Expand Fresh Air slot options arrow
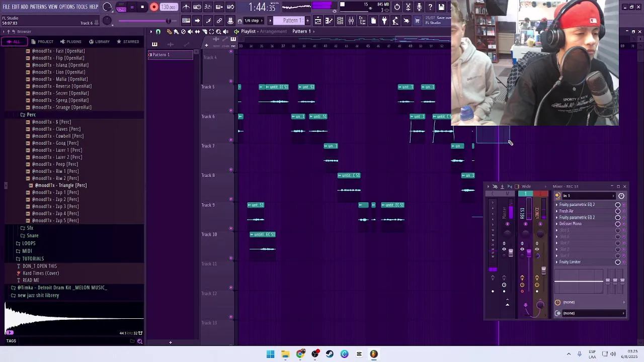644x362 pixels. tap(556, 211)
